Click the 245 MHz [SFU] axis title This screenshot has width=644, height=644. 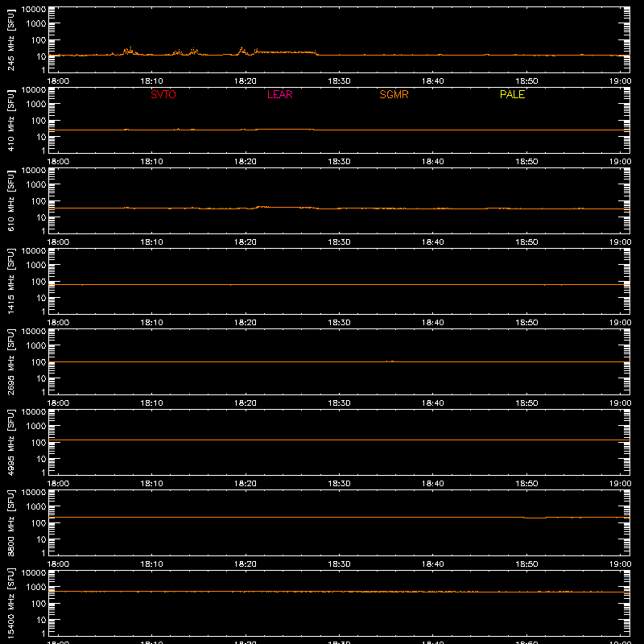pos(10,39)
